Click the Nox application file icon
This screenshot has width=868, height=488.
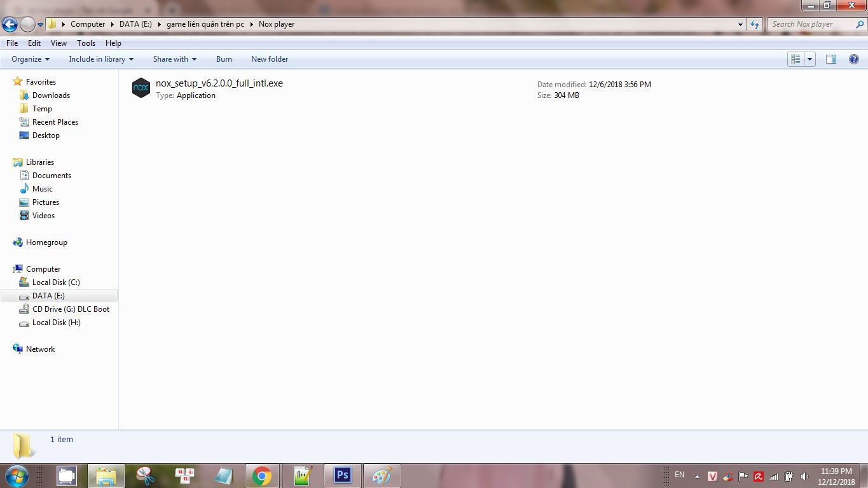141,88
